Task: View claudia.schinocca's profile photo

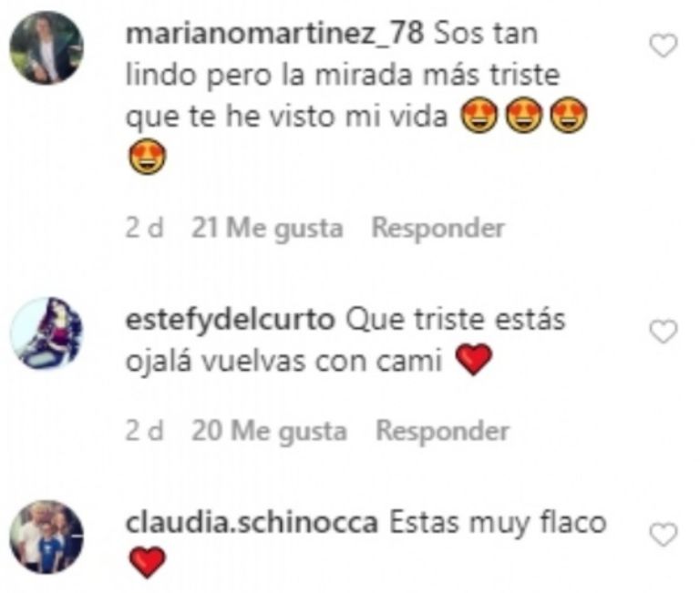Action: point(46,537)
